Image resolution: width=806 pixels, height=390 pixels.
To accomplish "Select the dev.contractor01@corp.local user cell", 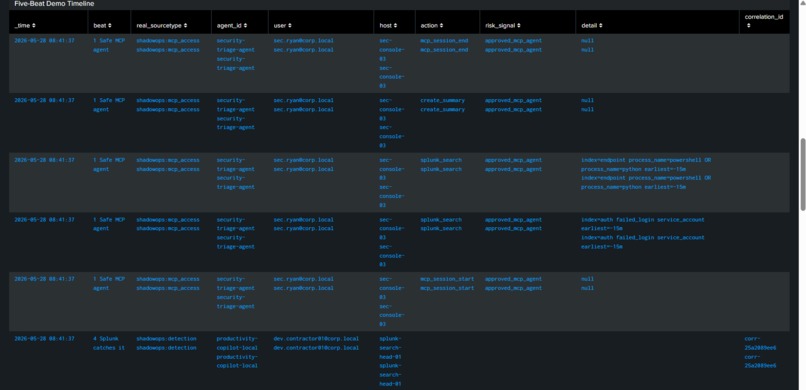I will pos(316,343).
